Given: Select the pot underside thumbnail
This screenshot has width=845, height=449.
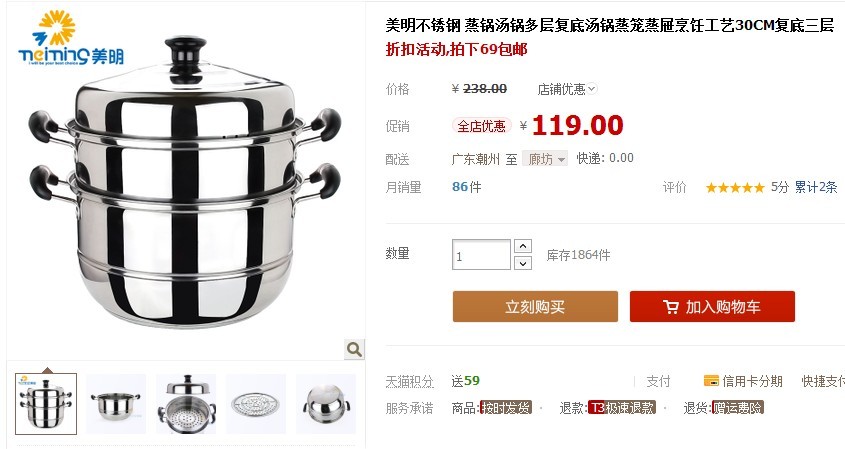Looking at the screenshot, I should 326,404.
